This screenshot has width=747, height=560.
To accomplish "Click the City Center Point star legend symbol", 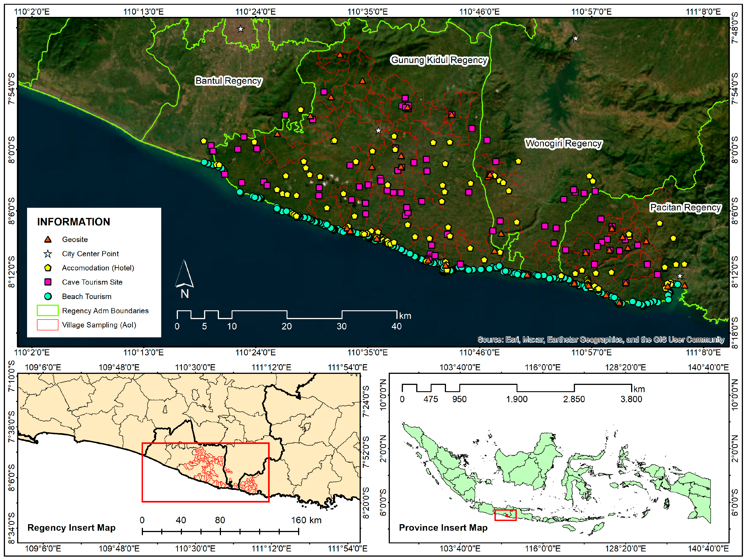I will (48, 254).
